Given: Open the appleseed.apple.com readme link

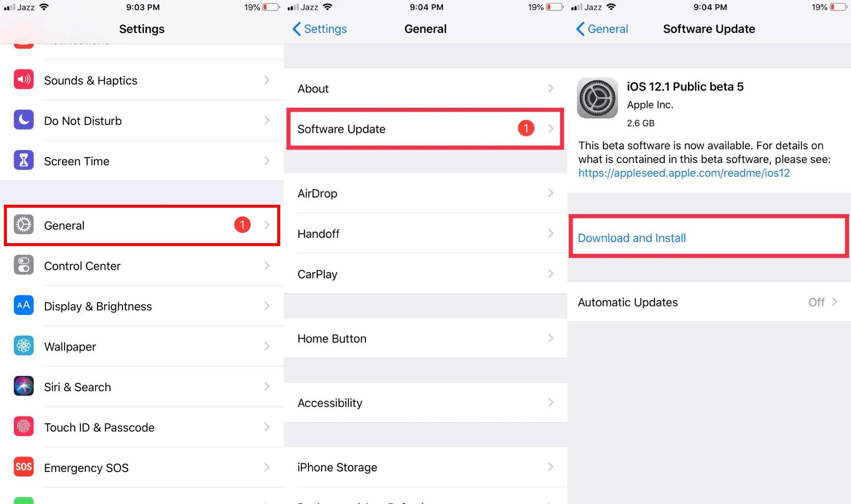Looking at the screenshot, I should click(x=684, y=173).
